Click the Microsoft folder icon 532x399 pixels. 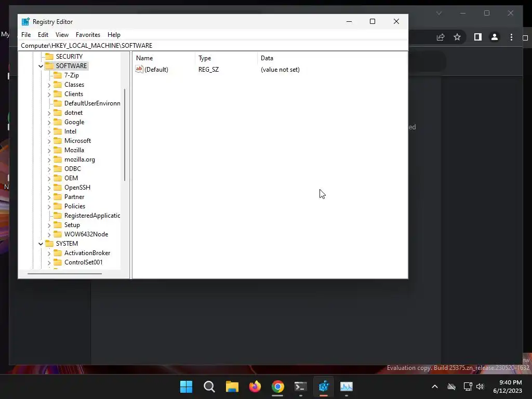pyautogui.click(x=58, y=140)
